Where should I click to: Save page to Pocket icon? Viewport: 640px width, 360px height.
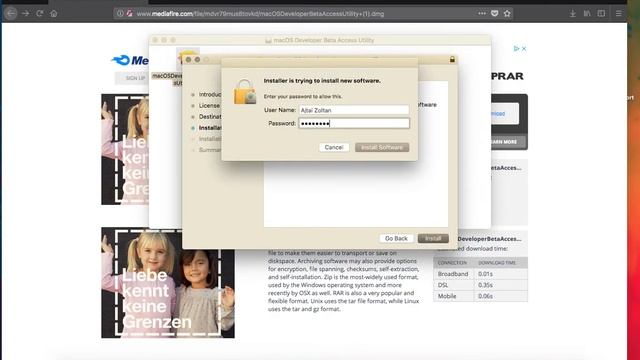click(x=494, y=13)
